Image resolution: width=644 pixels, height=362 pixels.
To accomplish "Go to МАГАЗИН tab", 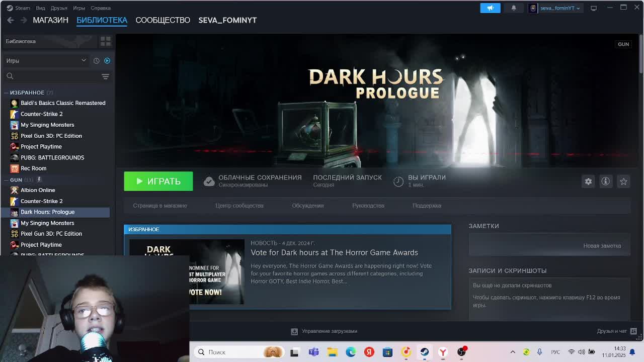I will pos(50,20).
